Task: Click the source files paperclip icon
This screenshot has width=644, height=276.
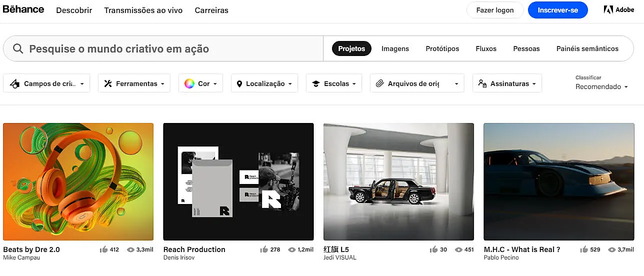Action: [x=379, y=83]
